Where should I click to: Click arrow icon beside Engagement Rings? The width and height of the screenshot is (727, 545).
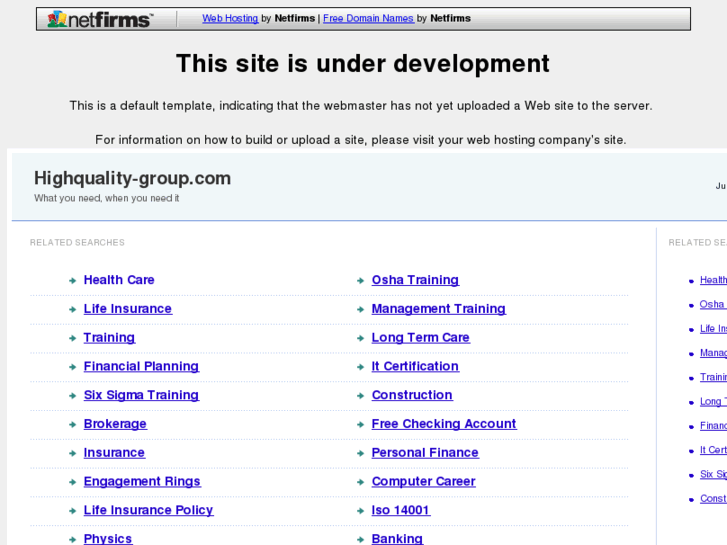[72, 481]
